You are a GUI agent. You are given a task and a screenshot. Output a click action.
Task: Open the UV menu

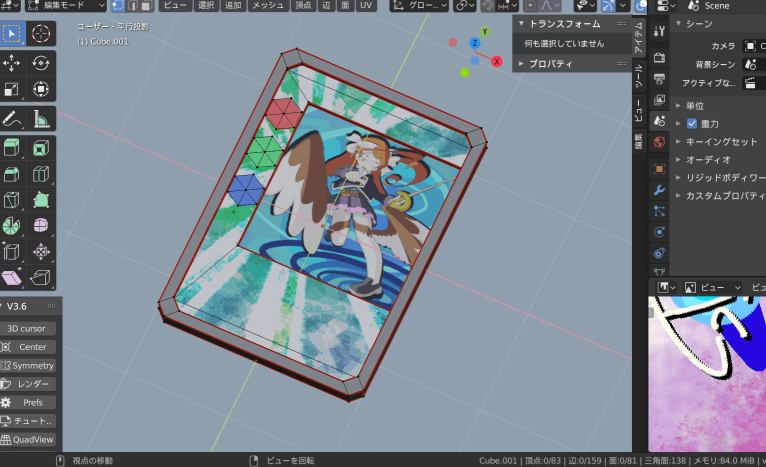coord(366,6)
